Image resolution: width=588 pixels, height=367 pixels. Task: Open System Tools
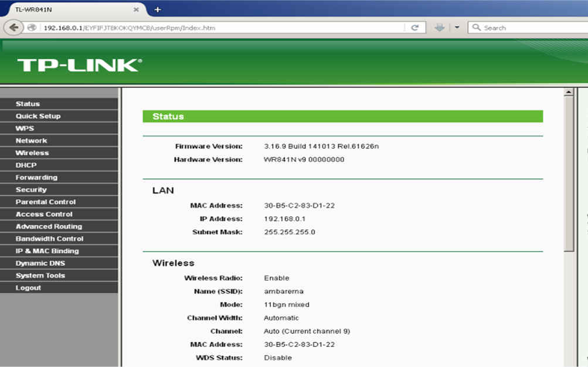coord(39,275)
